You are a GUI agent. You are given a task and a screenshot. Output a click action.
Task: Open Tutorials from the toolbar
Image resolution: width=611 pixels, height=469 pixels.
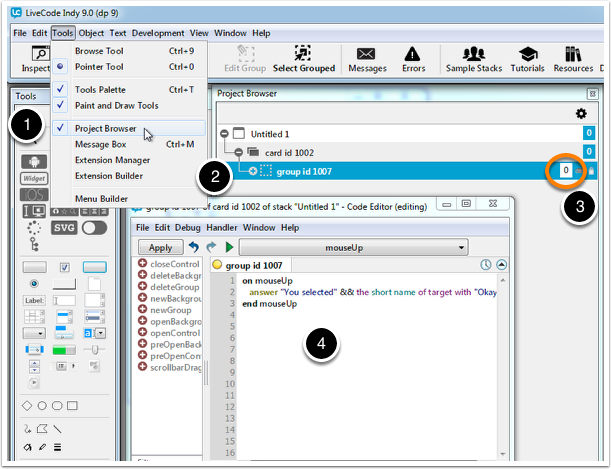pos(527,59)
